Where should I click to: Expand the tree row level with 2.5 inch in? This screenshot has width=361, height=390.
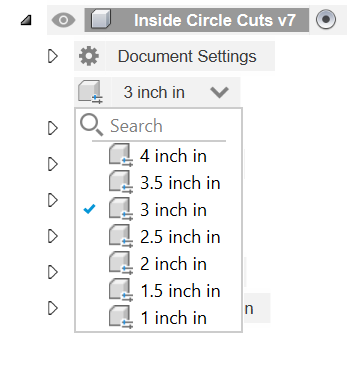click(x=53, y=236)
